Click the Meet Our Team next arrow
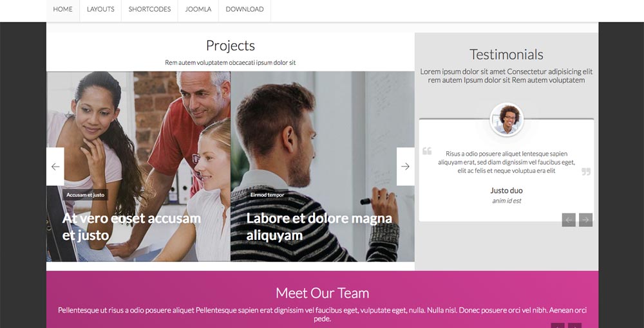Screen dimensions: 644x328 click(x=574, y=325)
